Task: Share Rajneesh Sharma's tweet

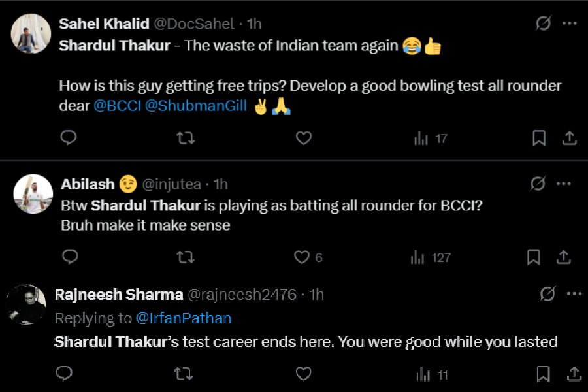Action: point(573,374)
